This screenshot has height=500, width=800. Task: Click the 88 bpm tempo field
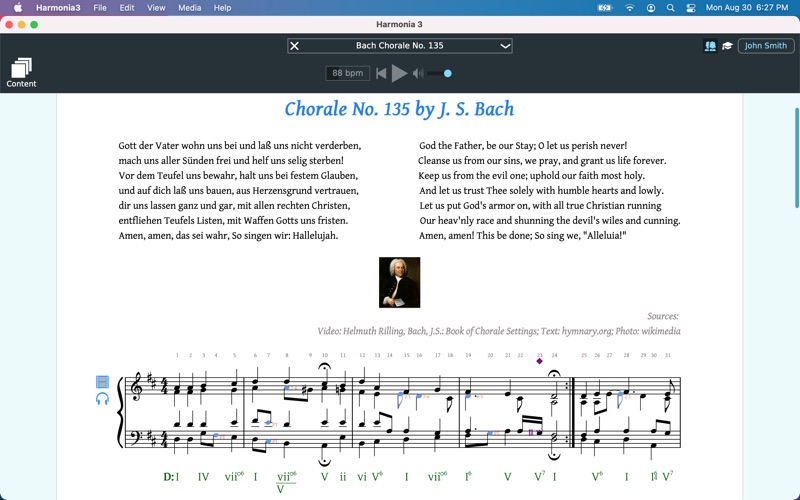click(x=347, y=73)
